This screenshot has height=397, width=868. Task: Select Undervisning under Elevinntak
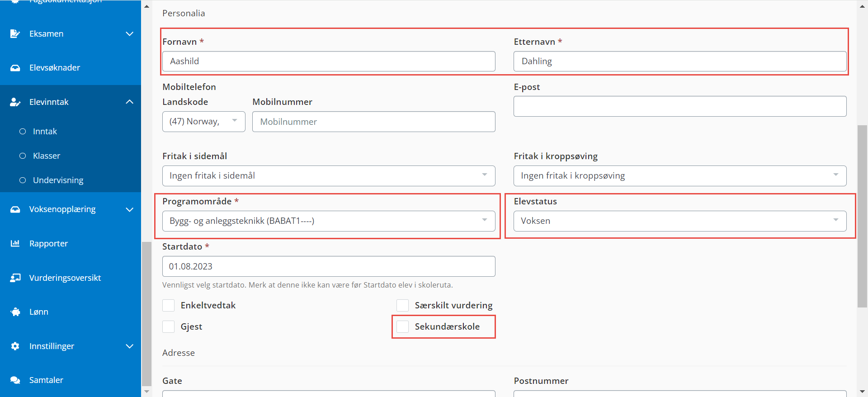[x=58, y=180]
